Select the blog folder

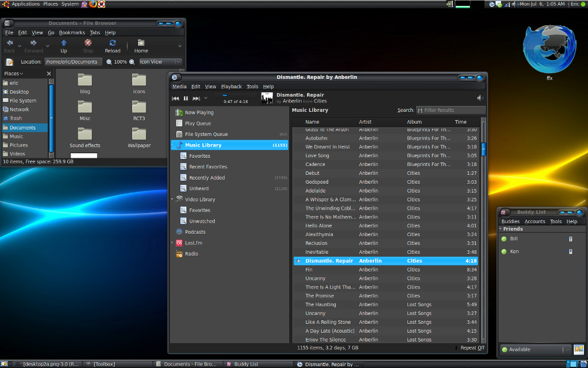click(85, 84)
